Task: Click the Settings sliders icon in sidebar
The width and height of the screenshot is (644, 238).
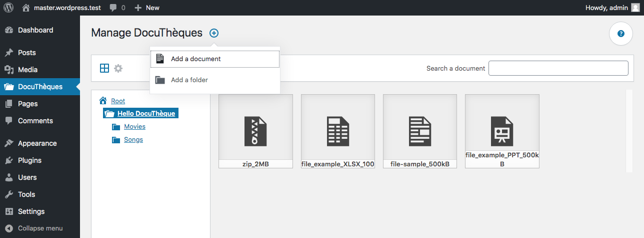Action: [x=9, y=211]
